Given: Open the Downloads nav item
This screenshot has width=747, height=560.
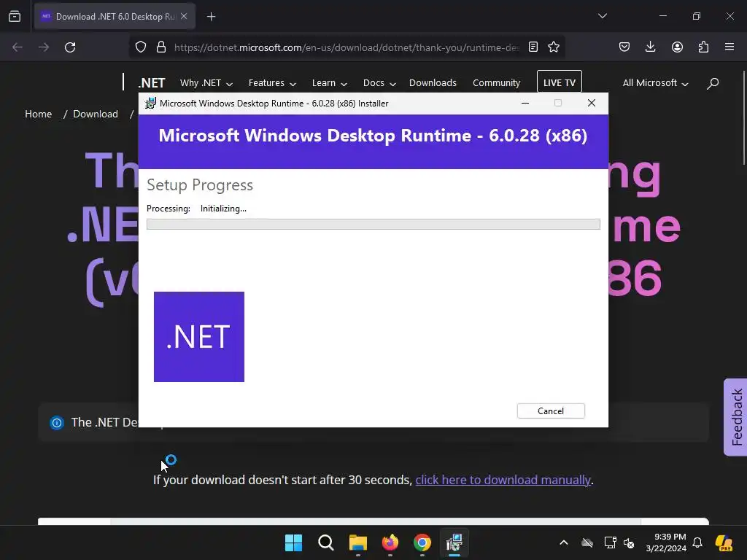Looking at the screenshot, I should click(x=433, y=83).
